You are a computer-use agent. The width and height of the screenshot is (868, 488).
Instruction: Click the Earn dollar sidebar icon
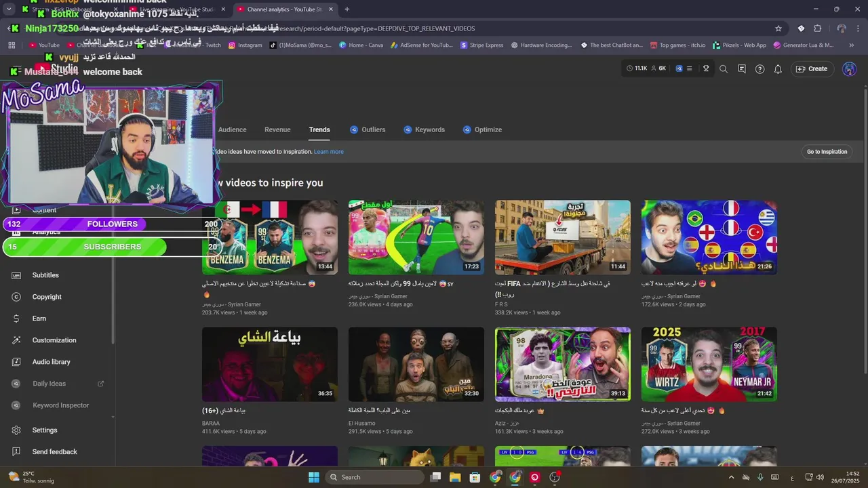coord(16,319)
